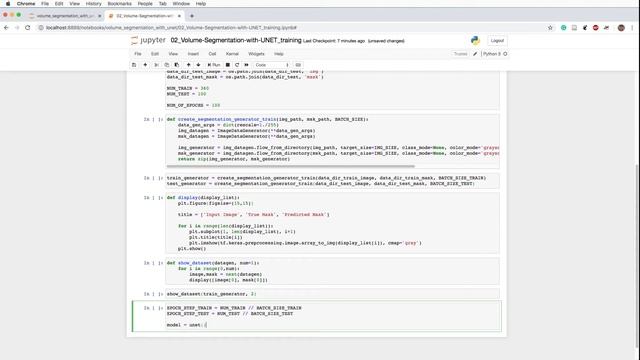Viewport: 640px width, 360px height.
Task: Paste cells below icon in toolbar
Action: (x=177, y=65)
